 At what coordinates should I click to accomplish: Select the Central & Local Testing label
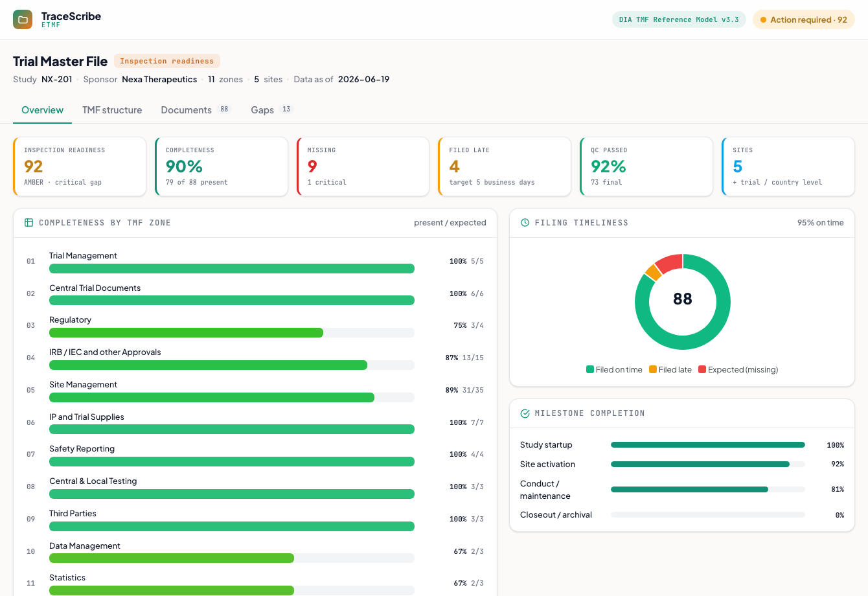(93, 481)
